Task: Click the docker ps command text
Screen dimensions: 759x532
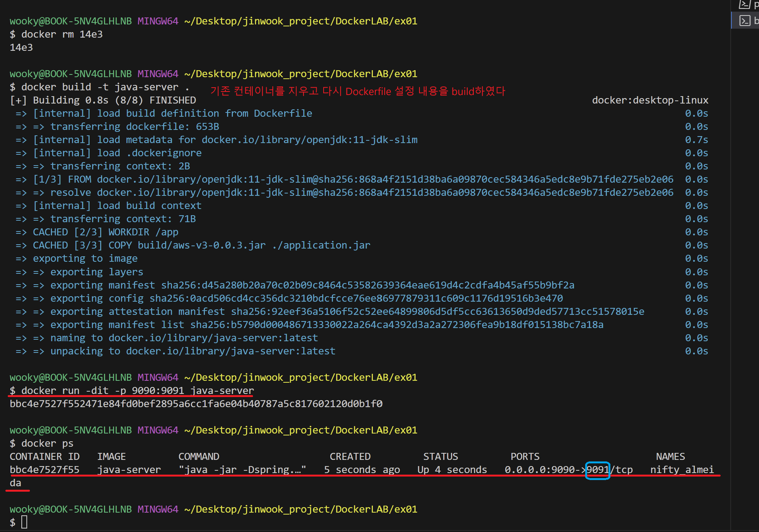Action: tap(47, 443)
